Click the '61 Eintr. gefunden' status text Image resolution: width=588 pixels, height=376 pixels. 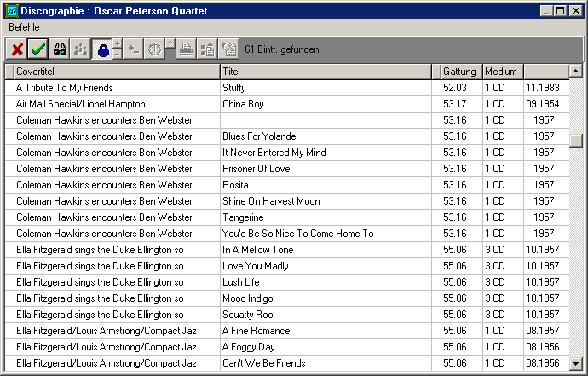[281, 49]
